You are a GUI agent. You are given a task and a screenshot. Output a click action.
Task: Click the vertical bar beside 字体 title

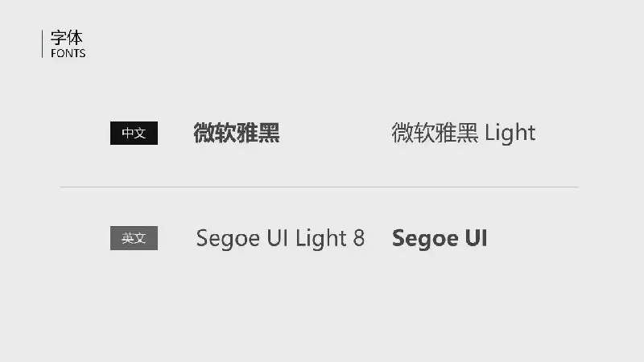tap(43, 43)
